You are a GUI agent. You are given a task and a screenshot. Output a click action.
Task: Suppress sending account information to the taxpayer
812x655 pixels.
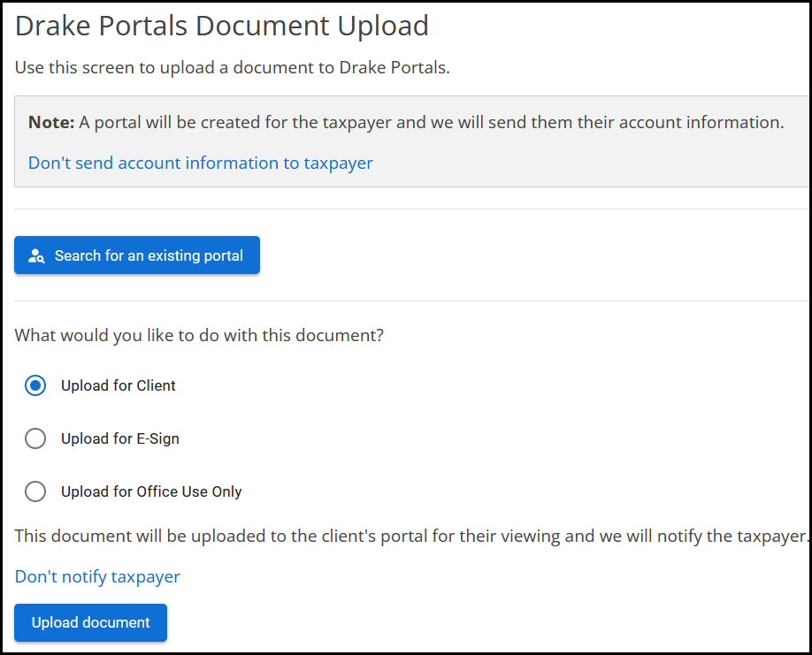point(200,163)
